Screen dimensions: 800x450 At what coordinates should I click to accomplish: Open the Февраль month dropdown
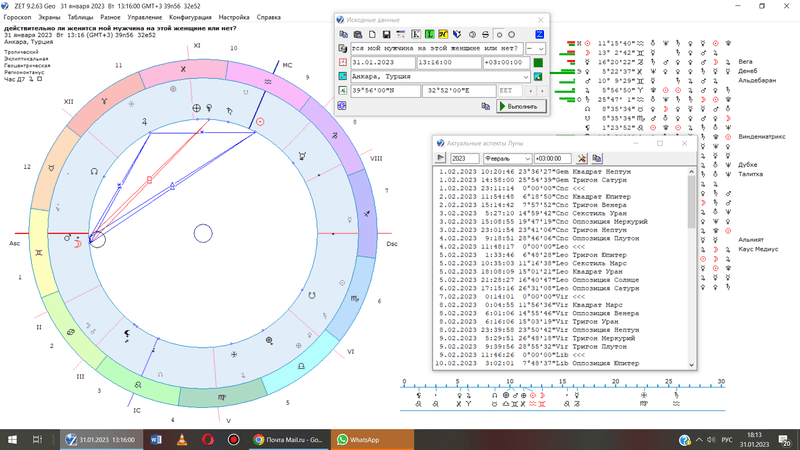(527, 158)
